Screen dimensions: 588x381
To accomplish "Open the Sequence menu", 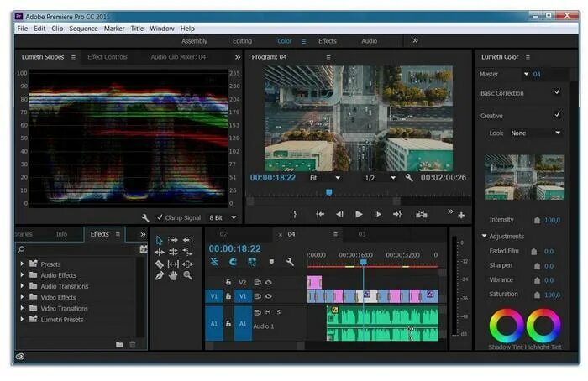I will pyautogui.click(x=83, y=29).
